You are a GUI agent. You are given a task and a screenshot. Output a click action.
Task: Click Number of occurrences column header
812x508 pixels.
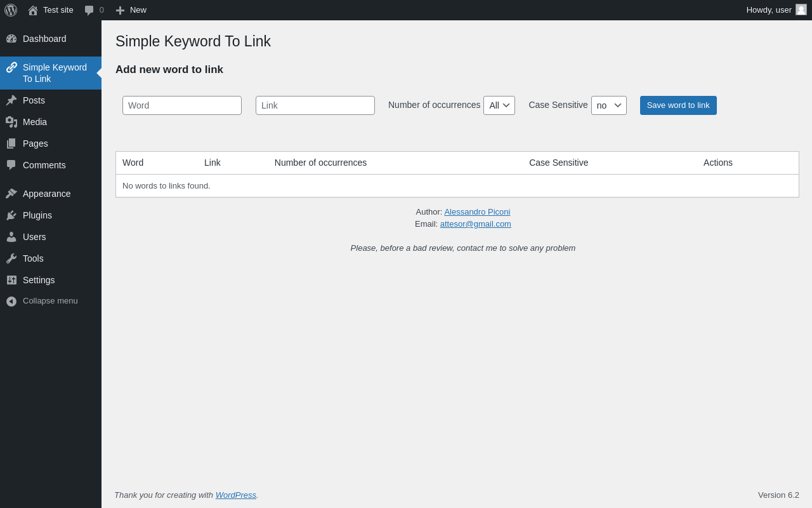point(320,163)
